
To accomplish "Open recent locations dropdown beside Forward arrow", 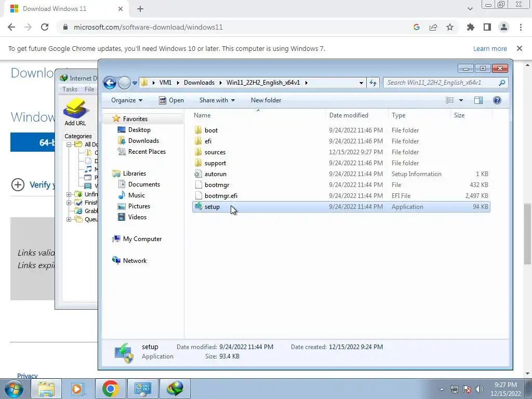I will (x=135, y=83).
